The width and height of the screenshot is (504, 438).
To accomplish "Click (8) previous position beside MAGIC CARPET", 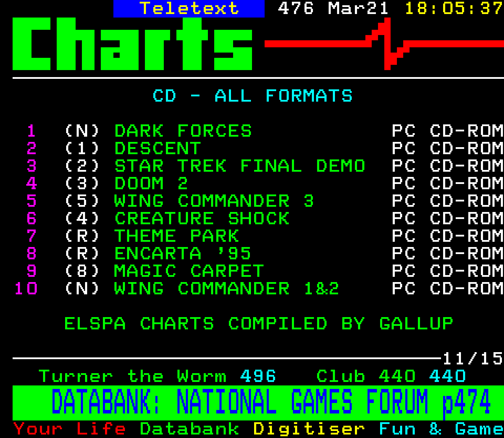I will pyautogui.click(x=82, y=271).
